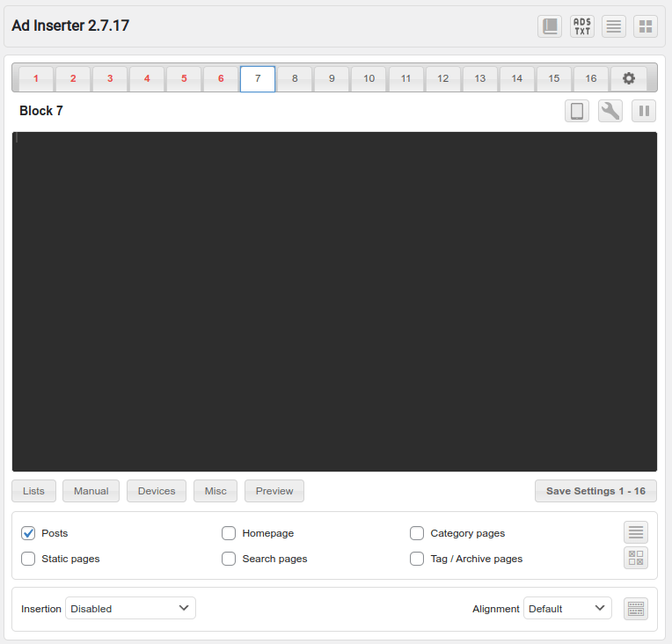Switch to block tab 8
Viewport: 672px width, 644px height.
295,79
